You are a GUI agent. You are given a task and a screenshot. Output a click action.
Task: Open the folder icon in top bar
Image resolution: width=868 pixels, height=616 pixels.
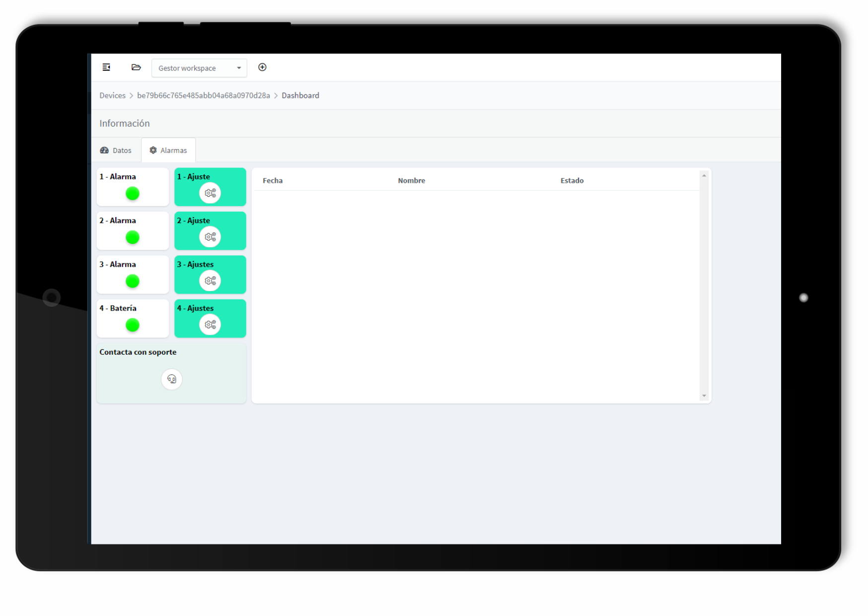click(136, 67)
